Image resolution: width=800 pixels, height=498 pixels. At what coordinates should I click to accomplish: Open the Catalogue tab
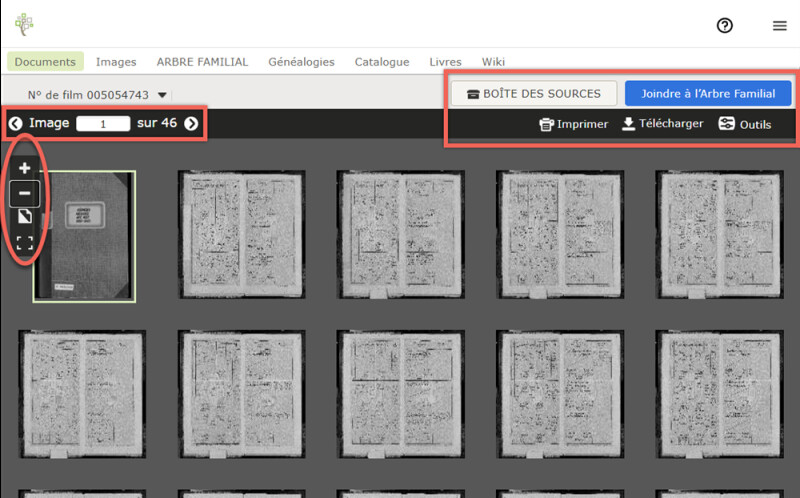pos(382,62)
